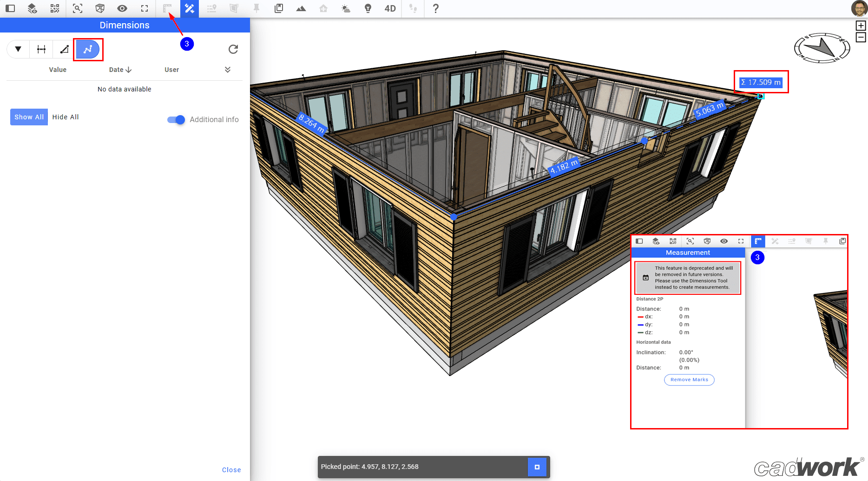
Task: Select the linear distance dimension tool
Action: pyautogui.click(x=41, y=49)
